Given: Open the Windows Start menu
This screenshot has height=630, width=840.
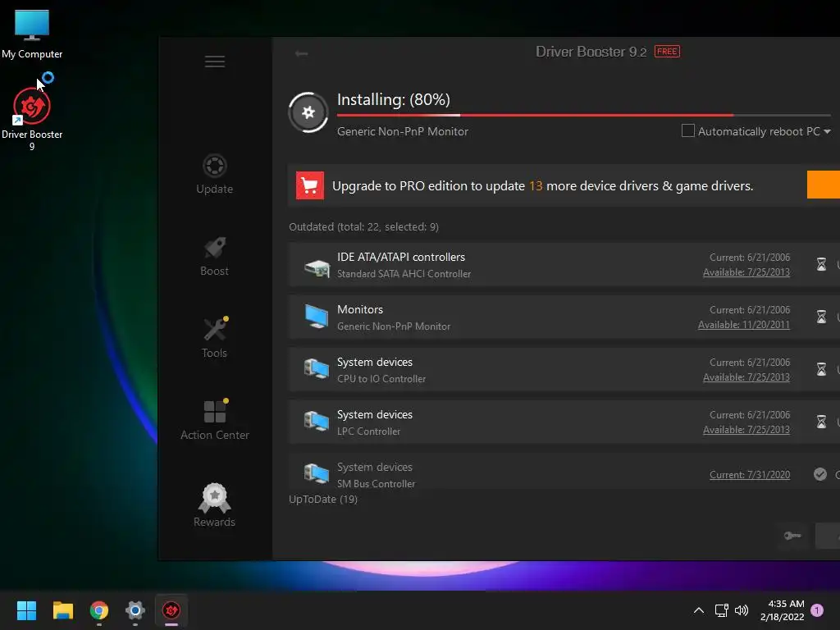Looking at the screenshot, I should point(26,610).
